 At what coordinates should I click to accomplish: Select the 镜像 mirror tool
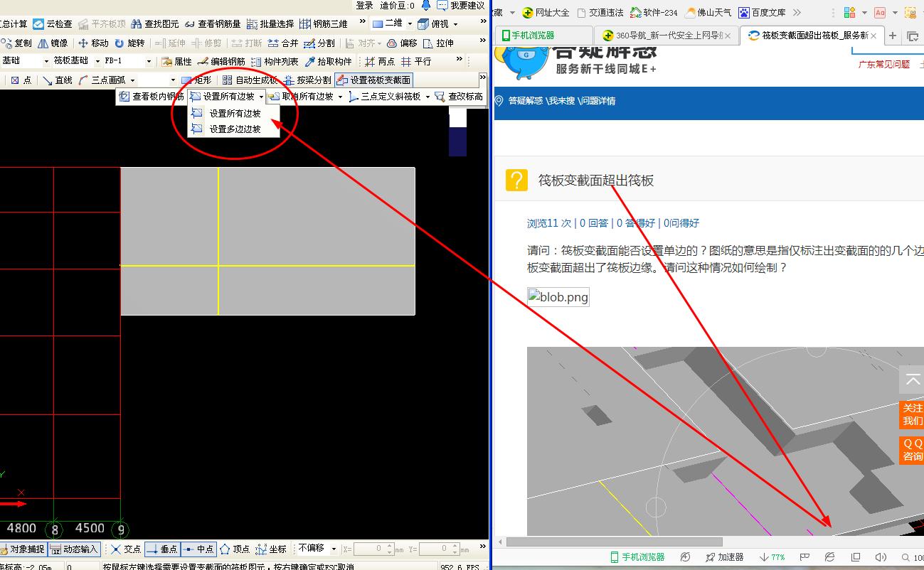pyautogui.click(x=53, y=43)
